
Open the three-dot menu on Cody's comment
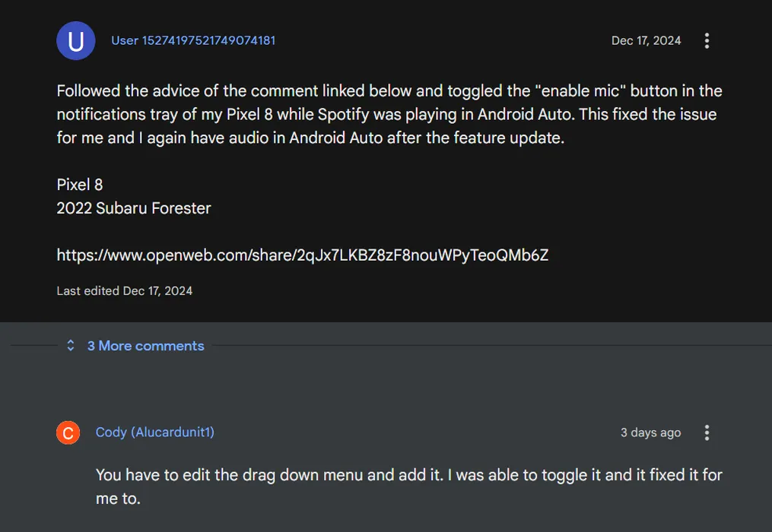707,432
